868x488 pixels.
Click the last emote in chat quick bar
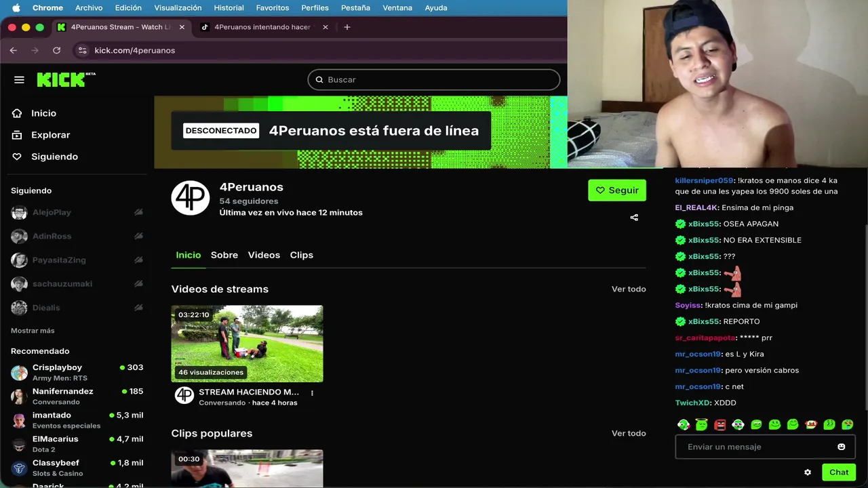[848, 424]
